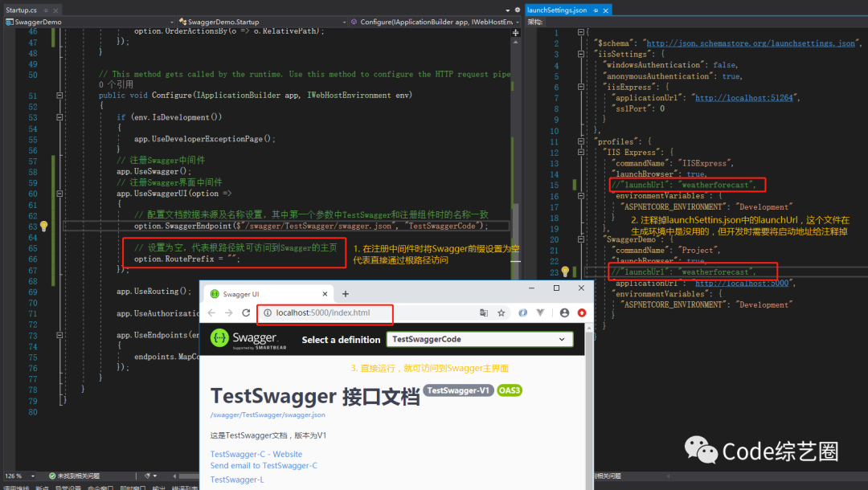Click the gray V browser extension icon
868x490 pixels.
coord(540,313)
